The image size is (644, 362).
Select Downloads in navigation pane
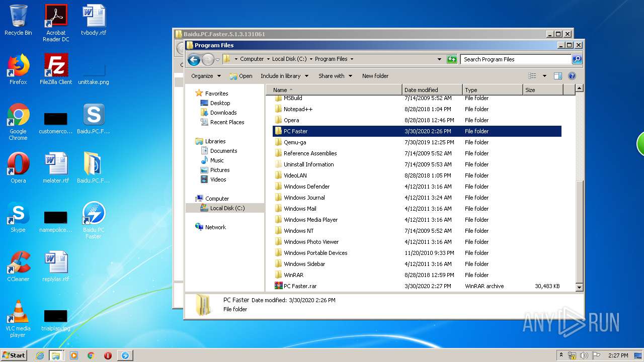point(218,113)
